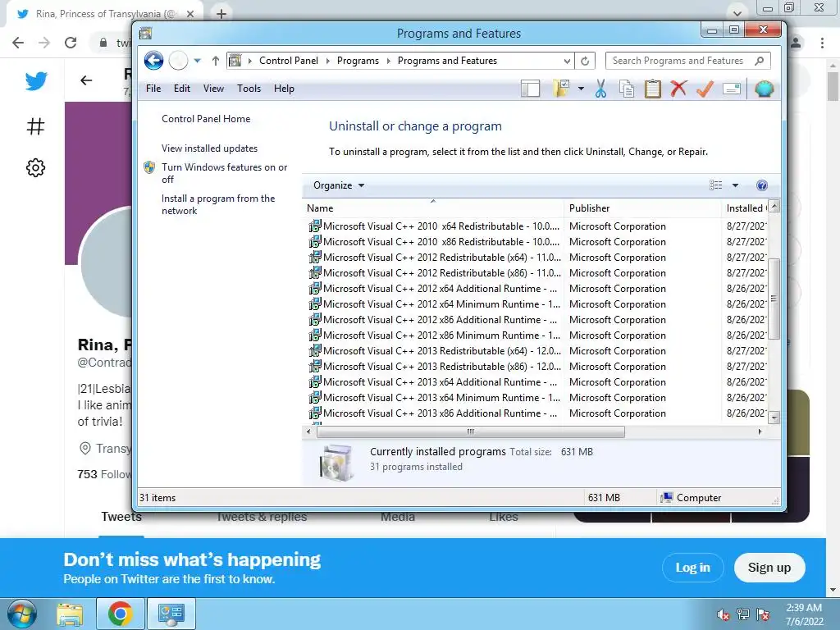The image size is (840, 630).
Task: Click Log in on Twitter banner
Action: [x=692, y=568]
